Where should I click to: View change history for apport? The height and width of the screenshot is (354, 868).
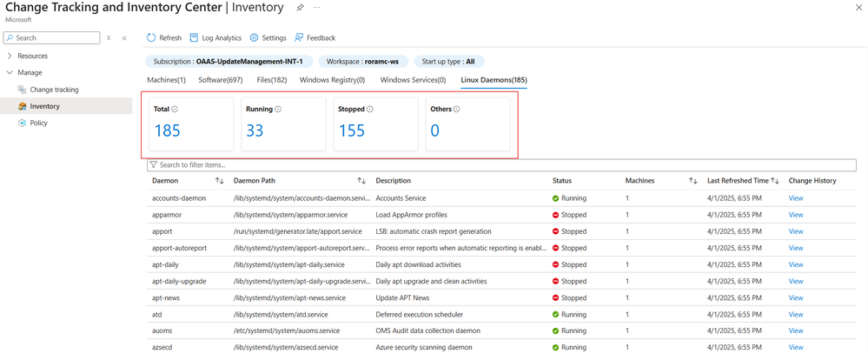(x=796, y=231)
